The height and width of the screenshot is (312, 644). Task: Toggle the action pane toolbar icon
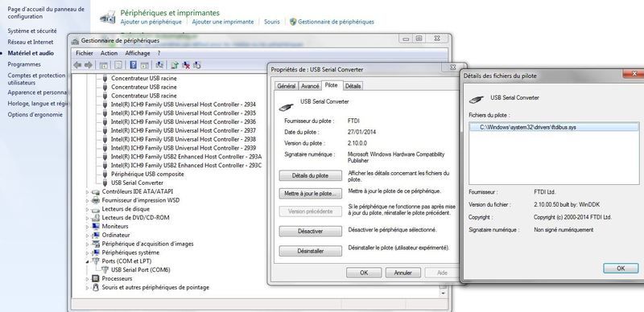144,65
